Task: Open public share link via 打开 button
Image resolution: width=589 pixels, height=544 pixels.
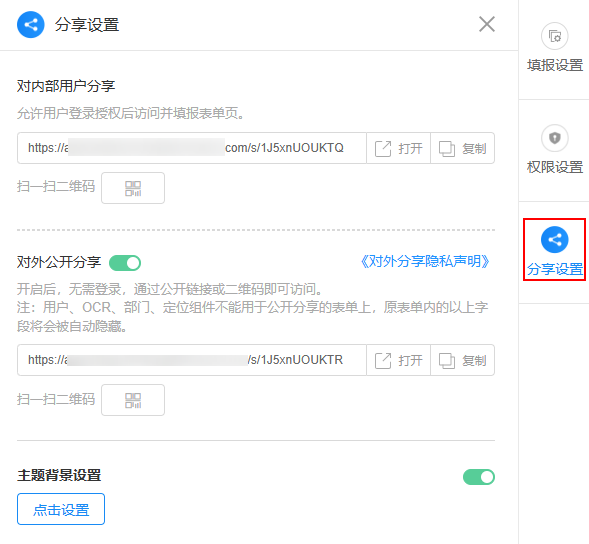Action: [x=399, y=360]
